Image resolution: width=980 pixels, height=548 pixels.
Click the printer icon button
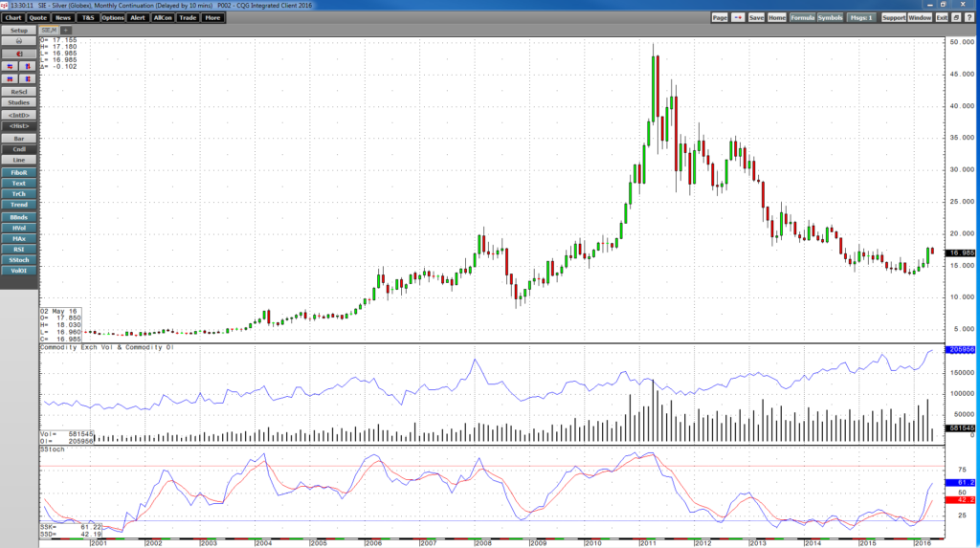click(x=19, y=40)
